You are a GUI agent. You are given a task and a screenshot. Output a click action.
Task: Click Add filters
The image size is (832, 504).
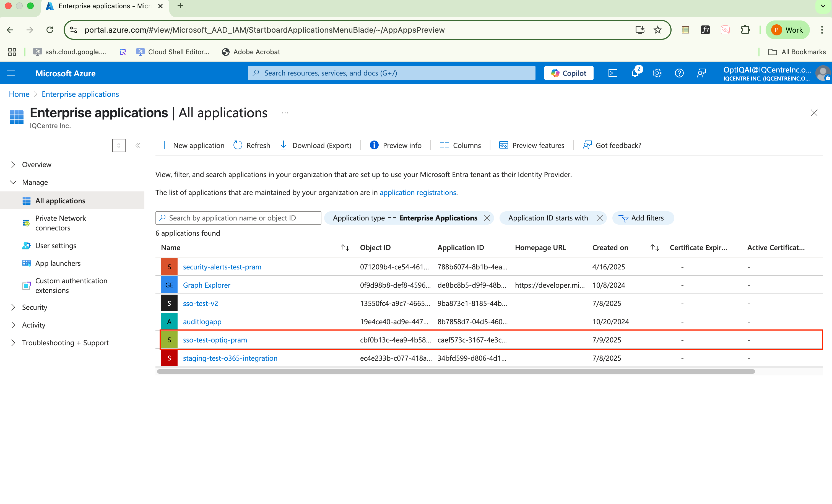pos(643,218)
